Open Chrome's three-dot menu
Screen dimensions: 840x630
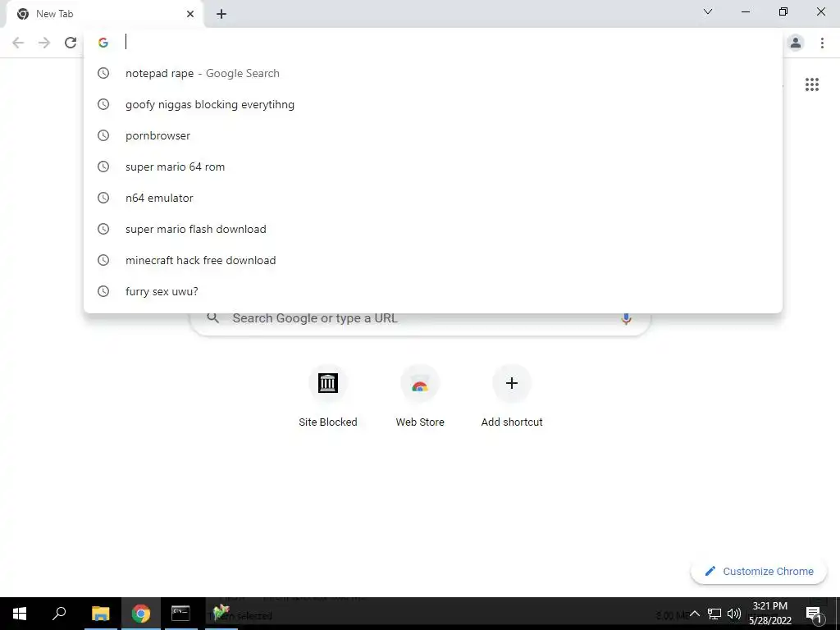(822, 43)
